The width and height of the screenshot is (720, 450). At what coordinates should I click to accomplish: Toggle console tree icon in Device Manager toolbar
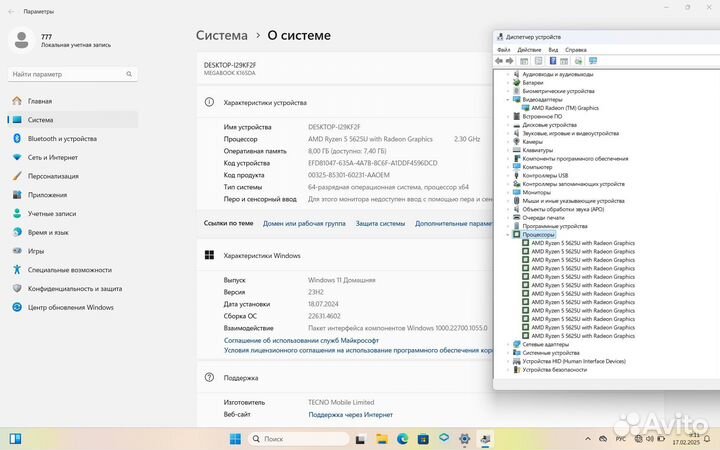point(524,61)
